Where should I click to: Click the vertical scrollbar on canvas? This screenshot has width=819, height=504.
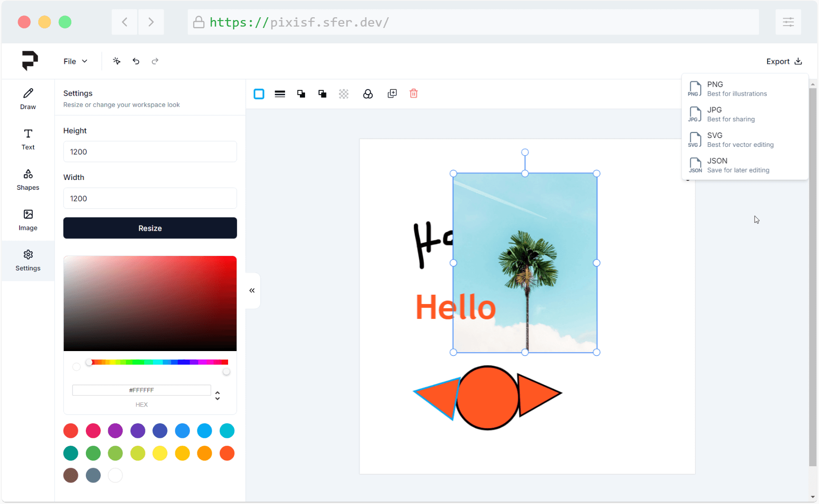tap(813, 277)
